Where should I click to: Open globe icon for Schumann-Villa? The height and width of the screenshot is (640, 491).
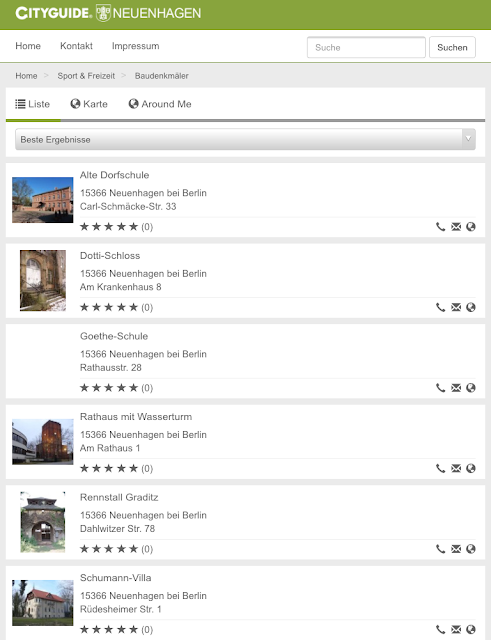[471, 629]
